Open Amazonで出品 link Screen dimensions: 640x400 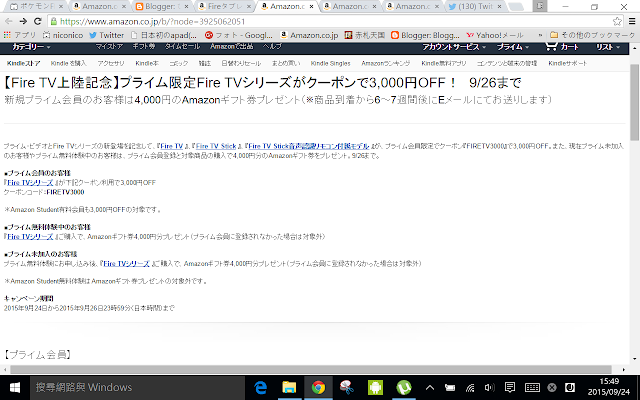coord(231,47)
